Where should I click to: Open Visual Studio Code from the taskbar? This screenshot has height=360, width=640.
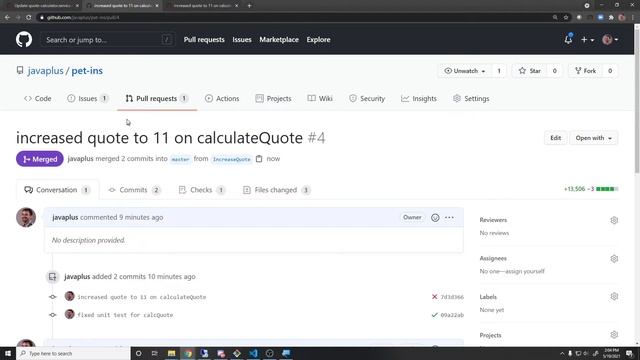(253, 353)
